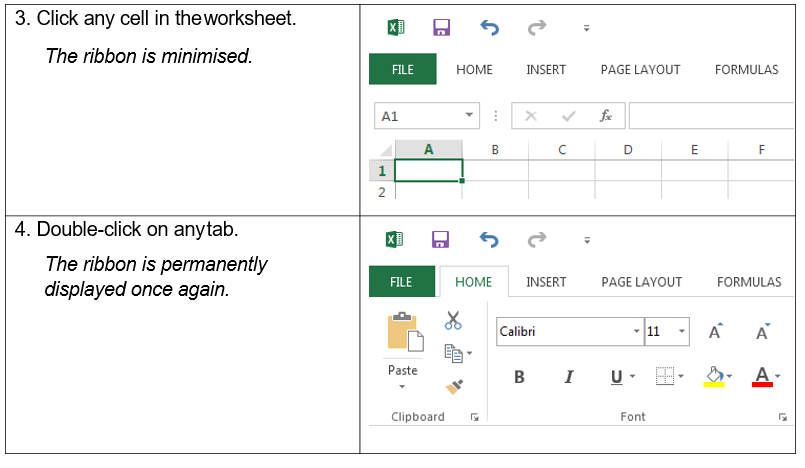Screen dimensions: 805x468
Task: Select cell A1 in the worksheet
Action: click(x=428, y=171)
